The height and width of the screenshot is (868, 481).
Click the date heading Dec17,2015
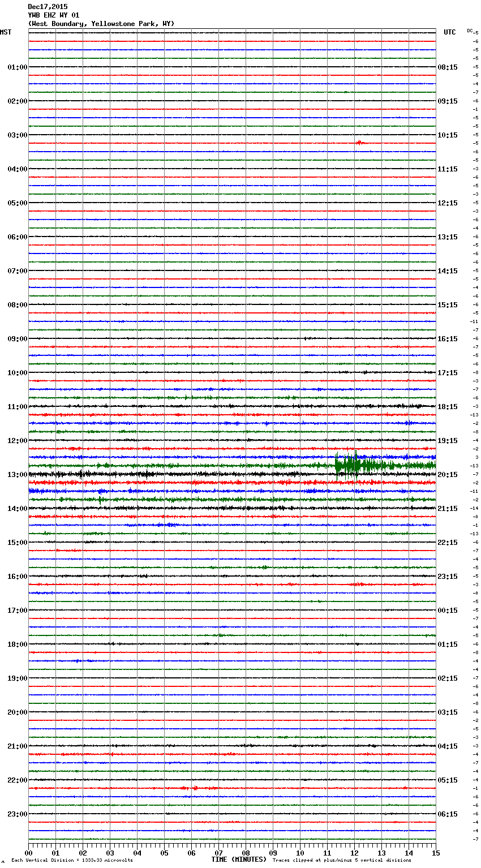pyautogui.click(x=48, y=7)
